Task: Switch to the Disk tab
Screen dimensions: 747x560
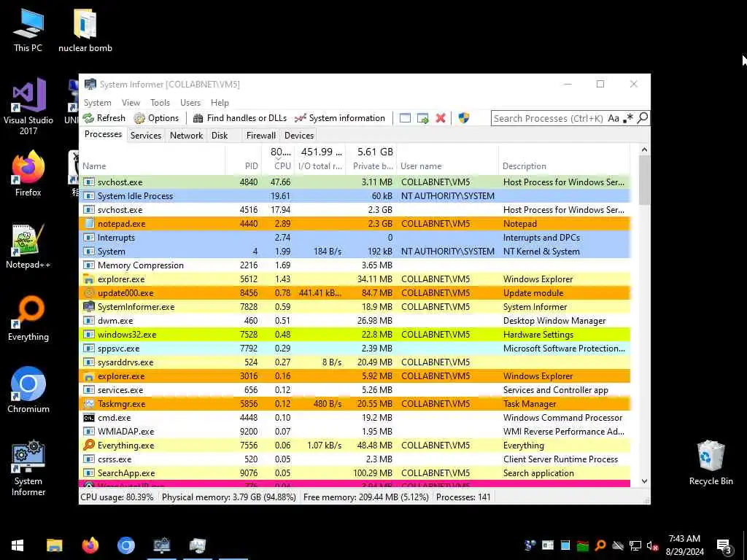Action: coord(220,135)
